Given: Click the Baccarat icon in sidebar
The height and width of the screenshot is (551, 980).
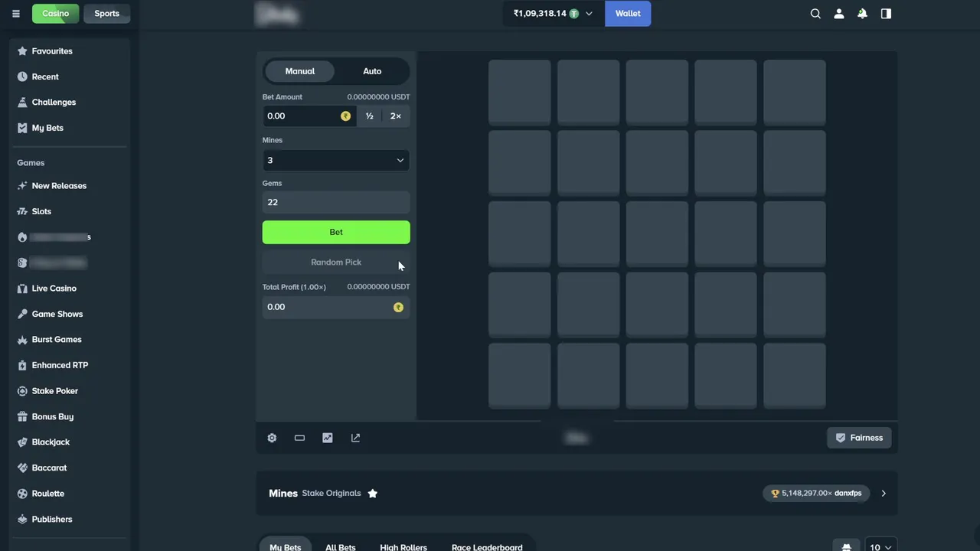Looking at the screenshot, I should 22,468.
